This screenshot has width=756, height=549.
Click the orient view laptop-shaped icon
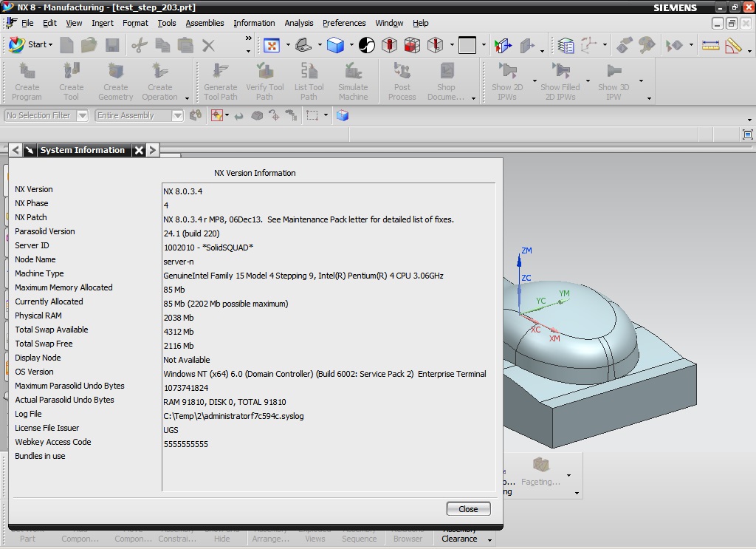pyautogui.click(x=303, y=45)
